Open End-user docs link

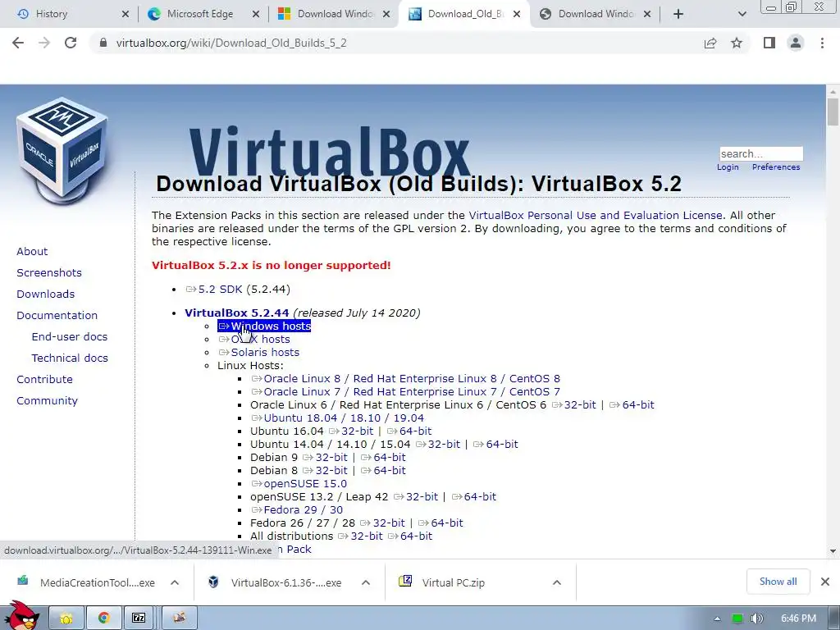pyautogui.click(x=70, y=336)
